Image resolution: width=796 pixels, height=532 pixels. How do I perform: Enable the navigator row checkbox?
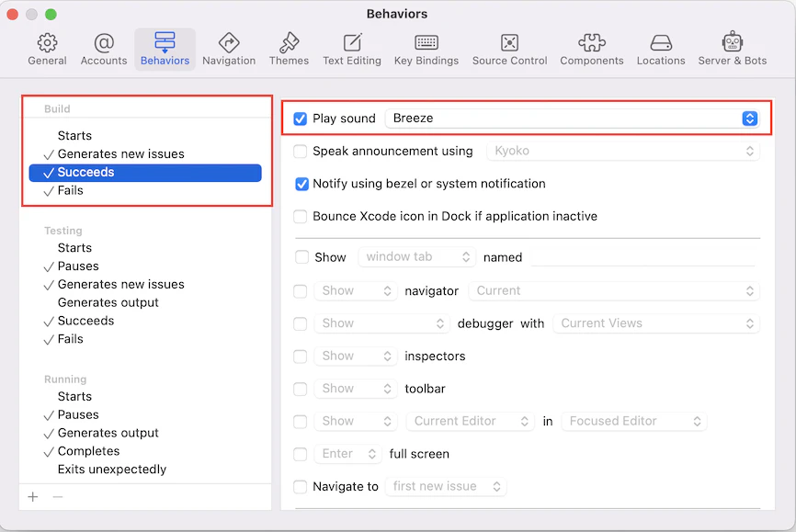(300, 291)
